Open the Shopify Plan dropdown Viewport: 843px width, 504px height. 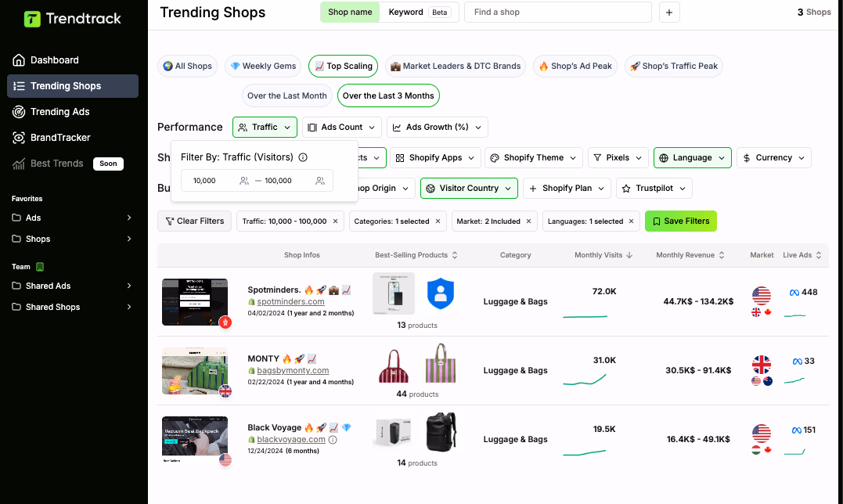tap(567, 189)
